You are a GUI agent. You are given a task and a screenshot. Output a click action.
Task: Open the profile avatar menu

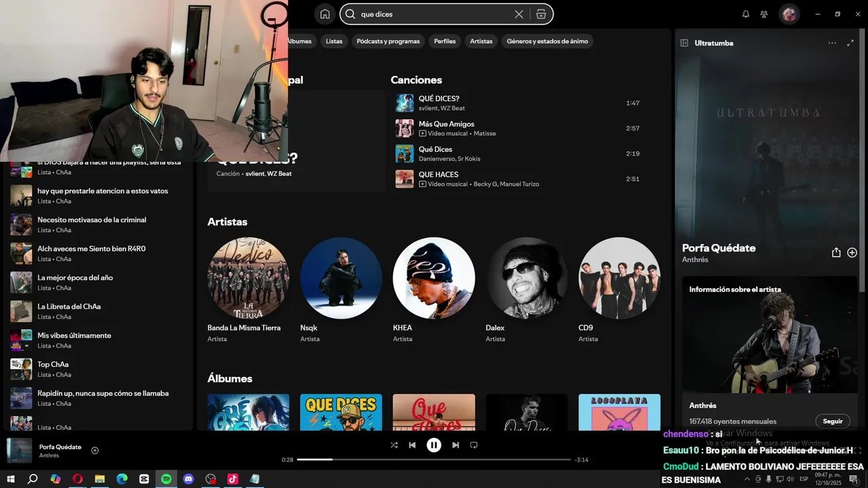pos(789,14)
